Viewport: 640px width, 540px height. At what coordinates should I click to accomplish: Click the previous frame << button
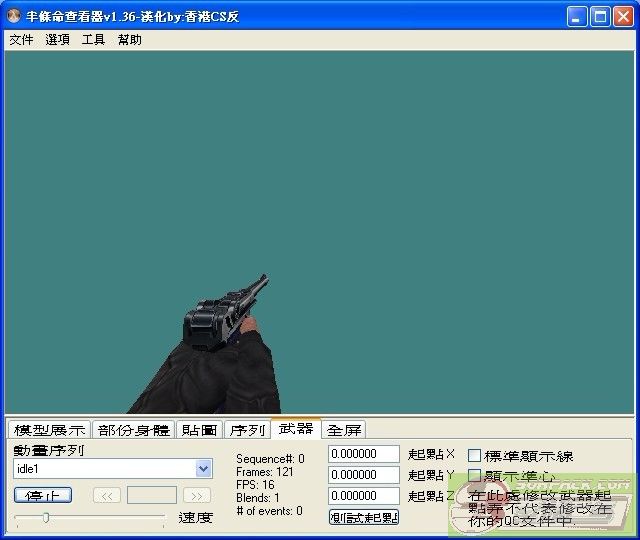coord(107,495)
